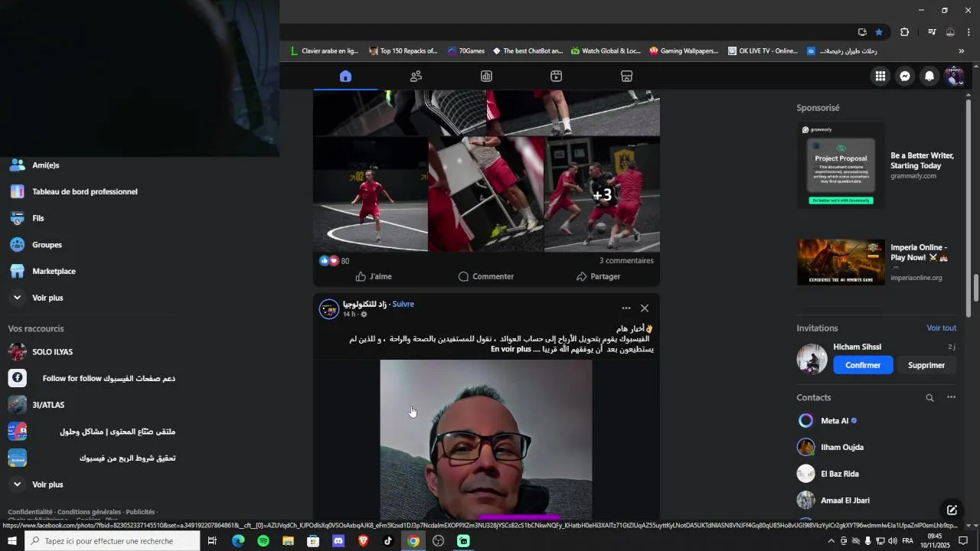Open the man with glasses photo
This screenshot has height=551, width=980.
tap(486, 440)
